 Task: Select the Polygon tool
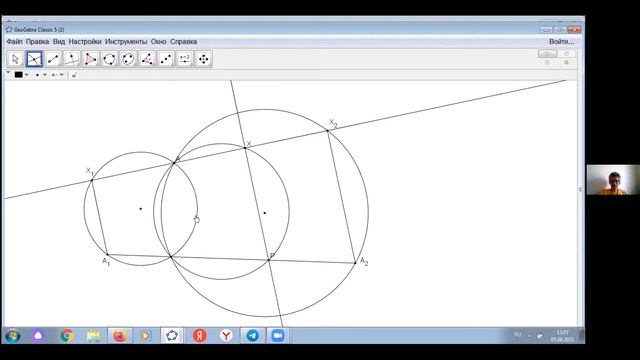point(91,59)
